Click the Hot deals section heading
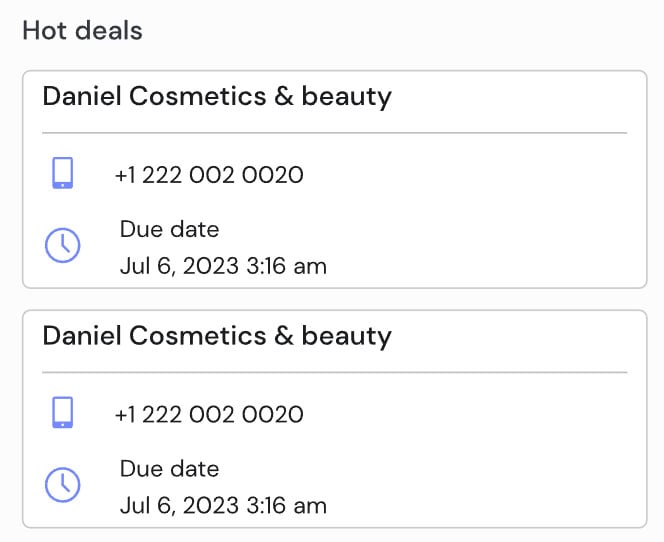The width and height of the screenshot is (664, 542). (x=82, y=31)
